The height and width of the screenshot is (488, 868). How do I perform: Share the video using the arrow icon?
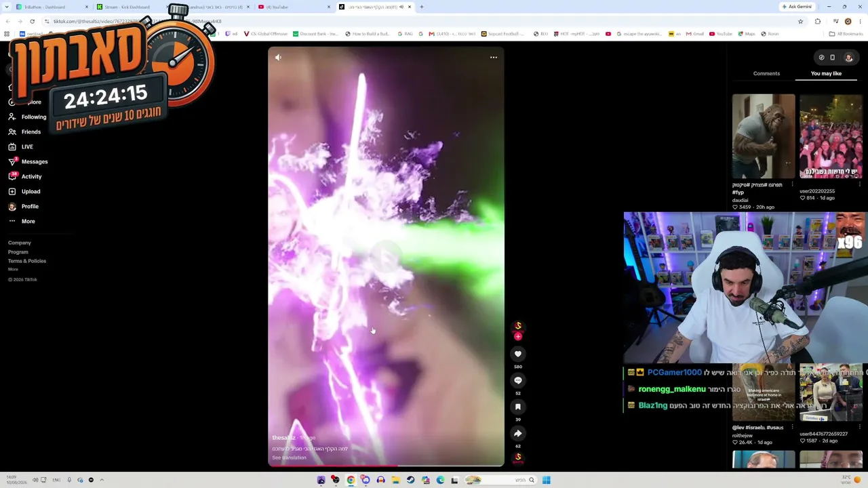point(518,433)
